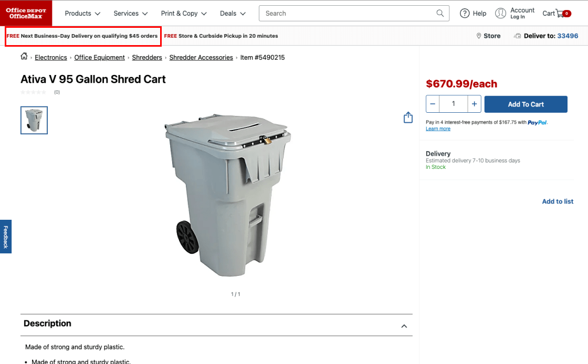Click the delivery truck icon
588x364 pixels.
coord(517,36)
